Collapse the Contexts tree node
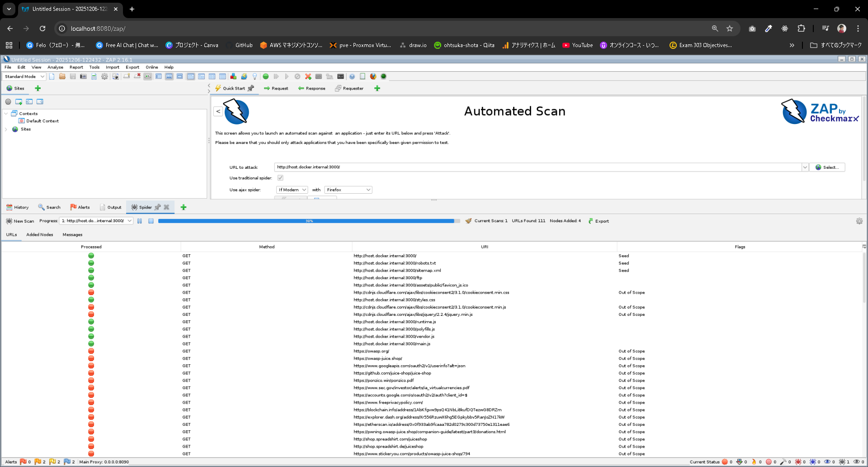Image resolution: width=868 pixels, height=467 pixels. (x=6, y=114)
